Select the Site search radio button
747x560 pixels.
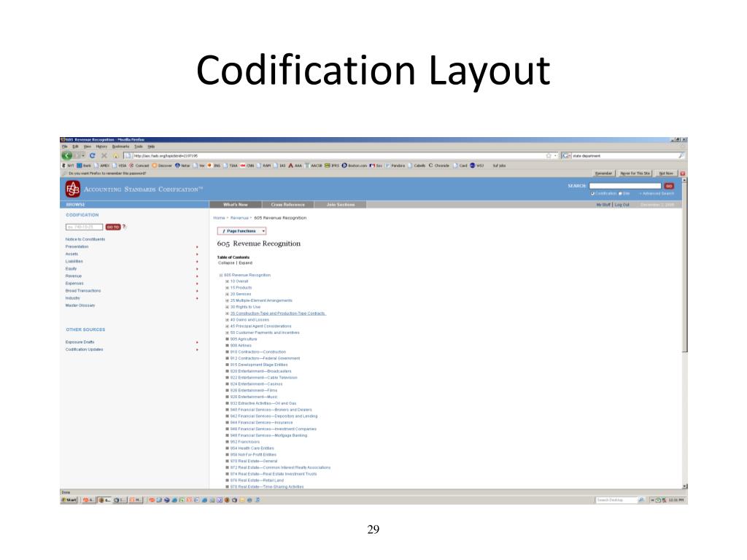(x=620, y=193)
